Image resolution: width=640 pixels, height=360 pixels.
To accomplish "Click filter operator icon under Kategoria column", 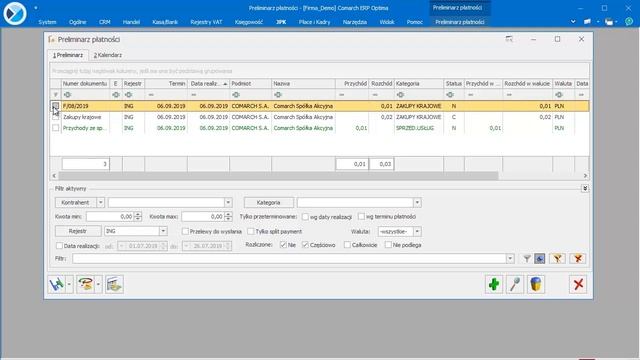I will click(x=400, y=95).
